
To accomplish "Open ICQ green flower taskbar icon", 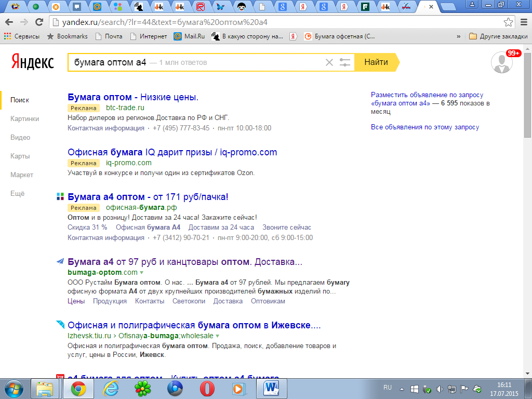I will point(142,389).
